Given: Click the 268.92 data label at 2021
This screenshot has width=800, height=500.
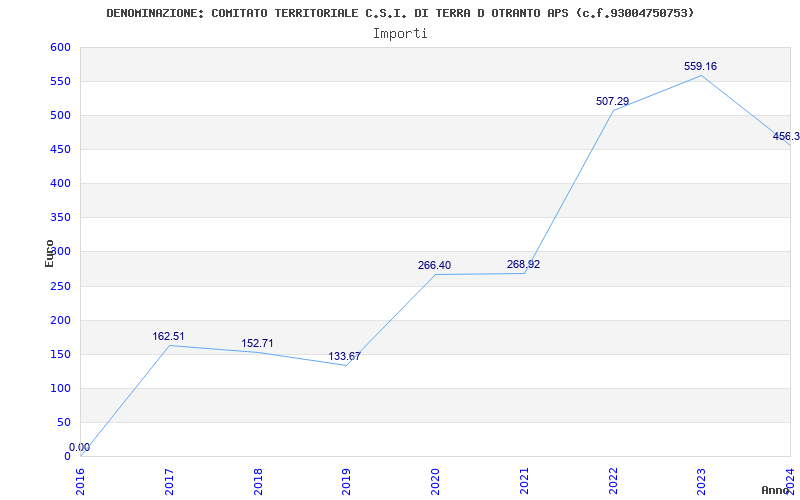Looking at the screenshot, I should coord(523,265).
